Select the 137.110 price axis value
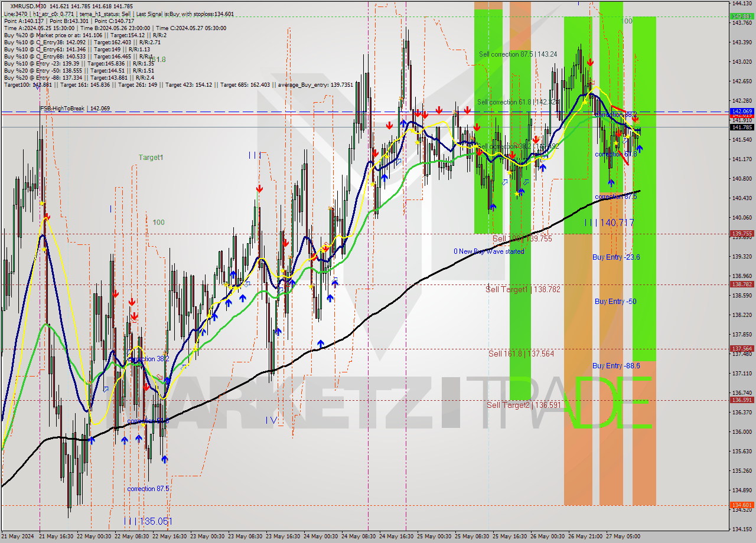Screen dimensions: 756x543 742,374
